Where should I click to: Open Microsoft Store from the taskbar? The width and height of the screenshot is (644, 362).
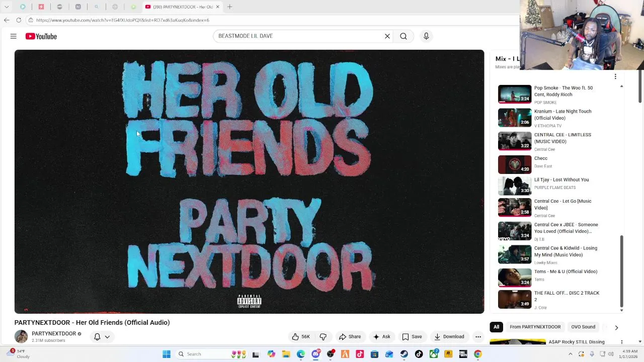(x=374, y=354)
